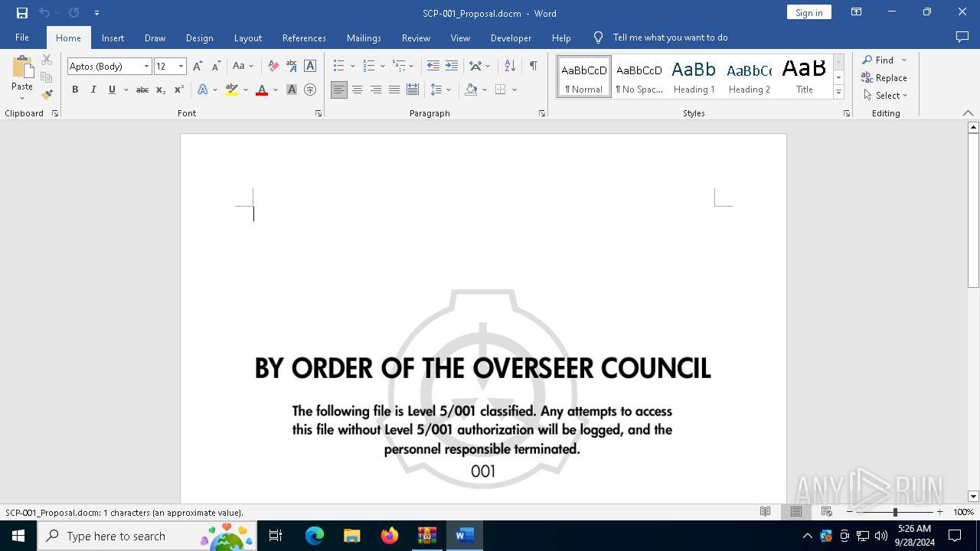Open phonetic guide button
Screen dimensions: 980x551
[292, 67]
